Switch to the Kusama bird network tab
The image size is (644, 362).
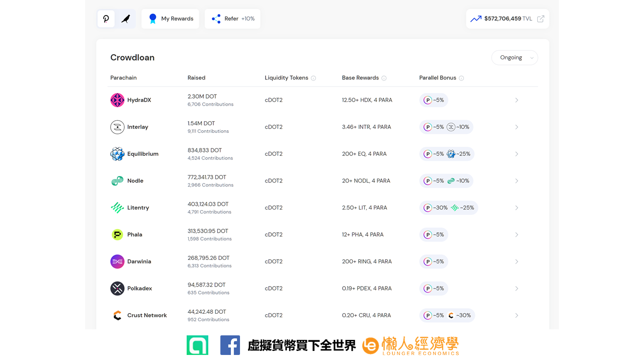(126, 19)
